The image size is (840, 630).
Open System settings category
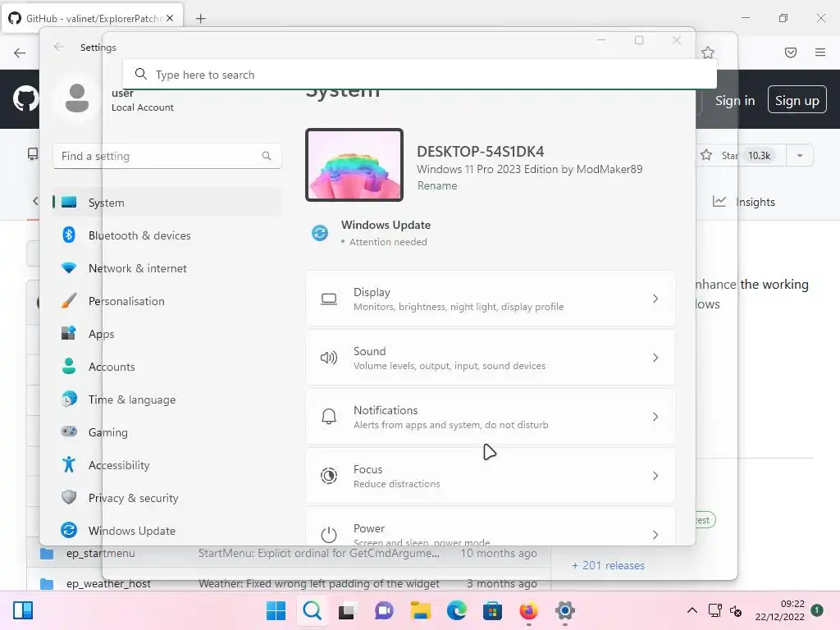167,203
